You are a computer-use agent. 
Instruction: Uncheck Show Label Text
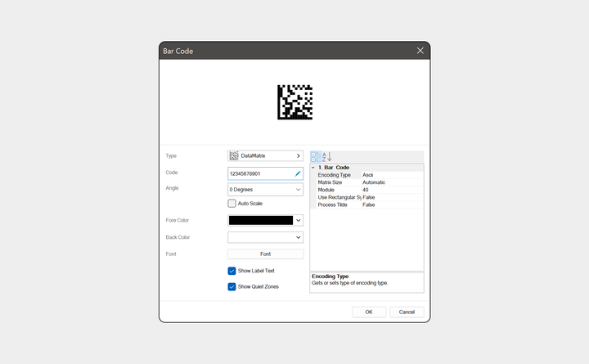[x=232, y=271]
